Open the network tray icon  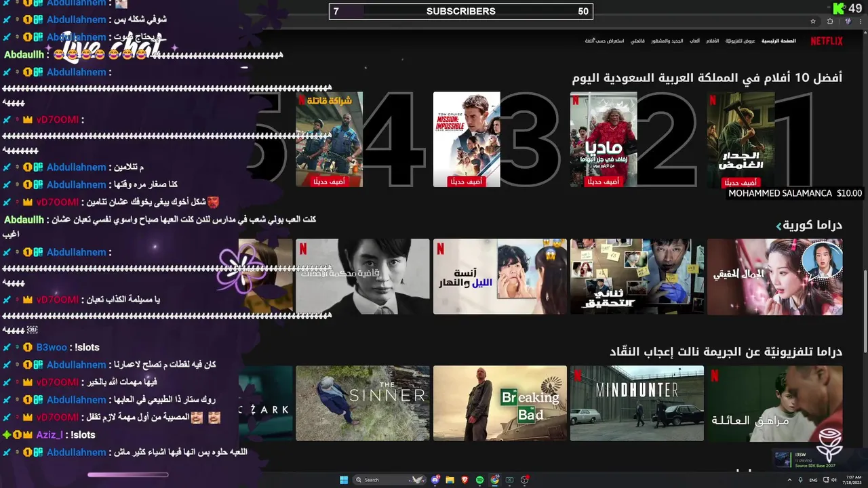pos(825,480)
